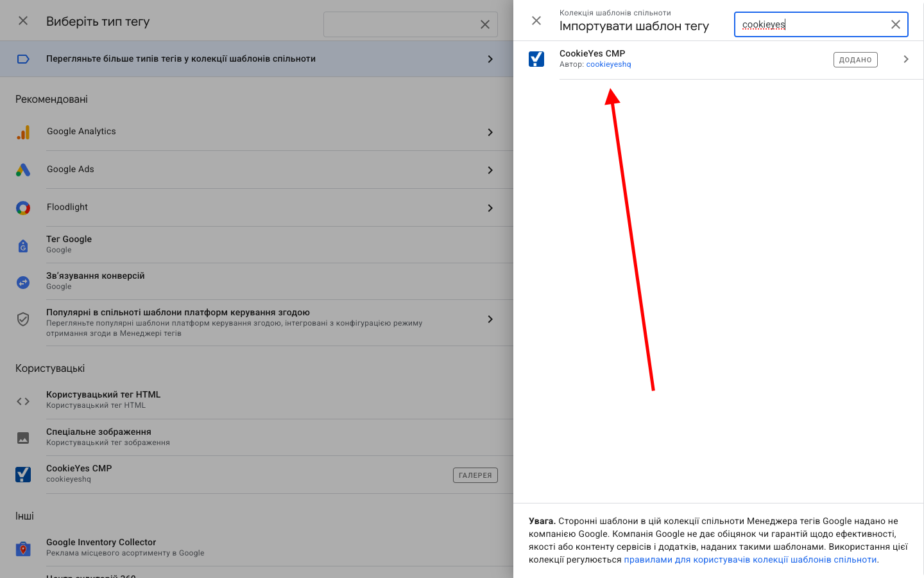Viewport: 924px width, 578px height.
Task: Select CookieYes CMP under Користувацькі
Action: [x=257, y=475]
